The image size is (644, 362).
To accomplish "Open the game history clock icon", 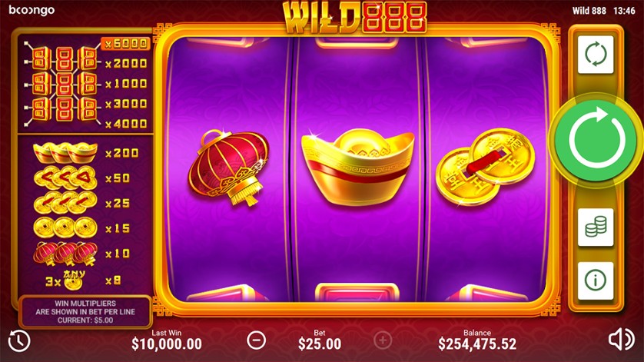I will pos(19,340).
